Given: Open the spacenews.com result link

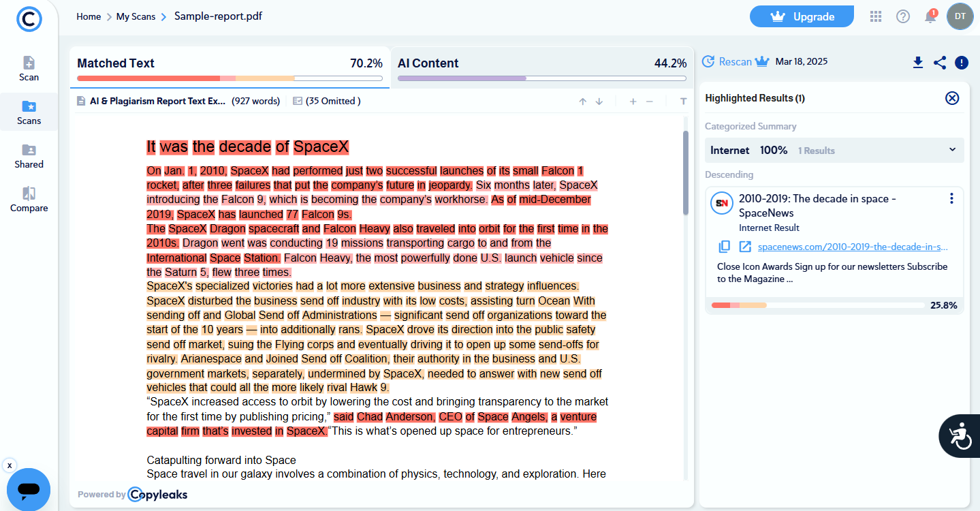Looking at the screenshot, I should tap(853, 247).
